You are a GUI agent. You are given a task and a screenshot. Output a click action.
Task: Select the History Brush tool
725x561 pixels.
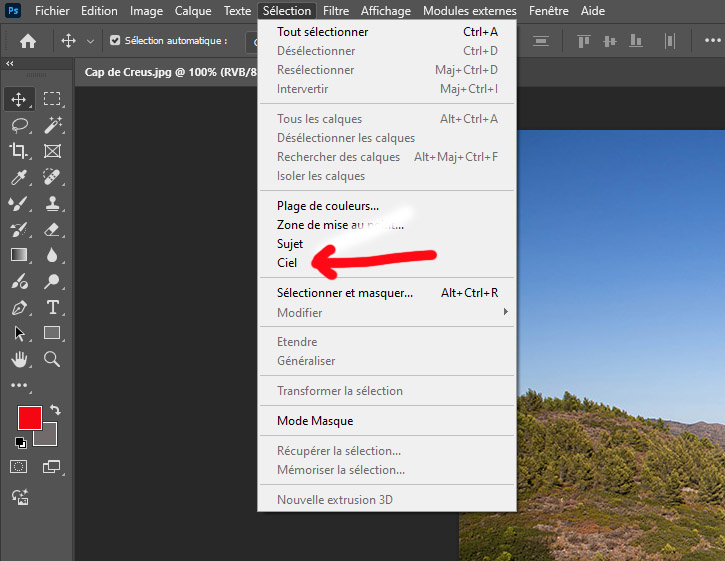point(19,229)
